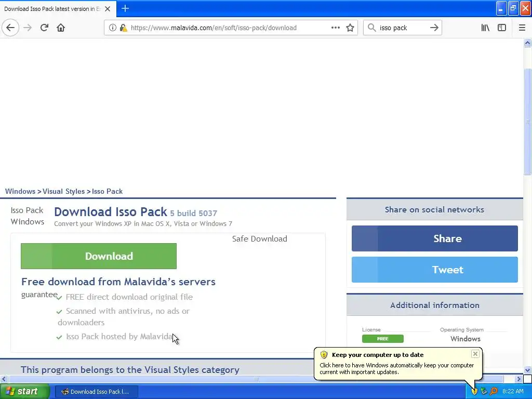The width and height of the screenshot is (532, 399).
Task: Click the padlock warning icon
Action: 123,28
